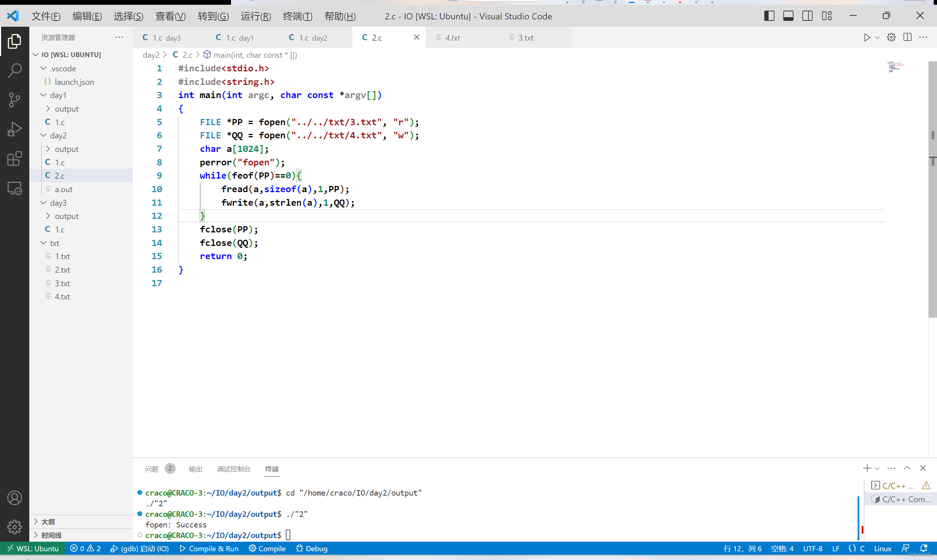This screenshot has width=937, height=560.
Task: Open the Remote Explorer view
Action: [14, 188]
